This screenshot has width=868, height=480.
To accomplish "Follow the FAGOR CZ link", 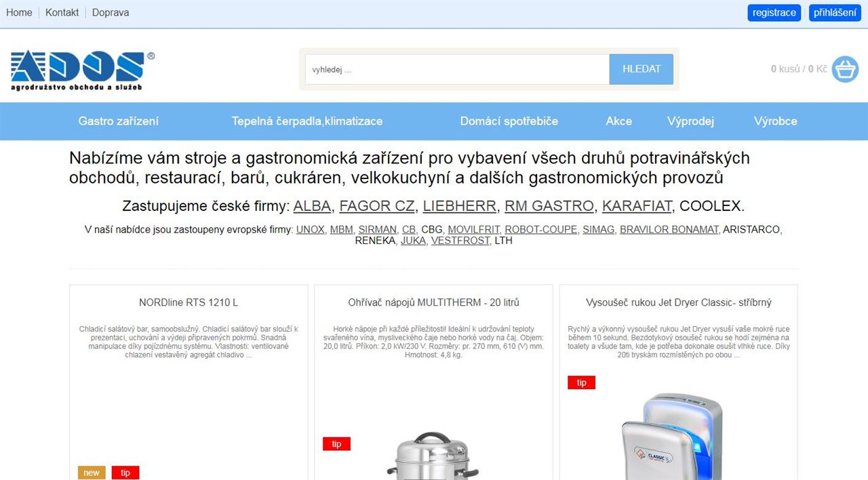I will click(x=377, y=206).
